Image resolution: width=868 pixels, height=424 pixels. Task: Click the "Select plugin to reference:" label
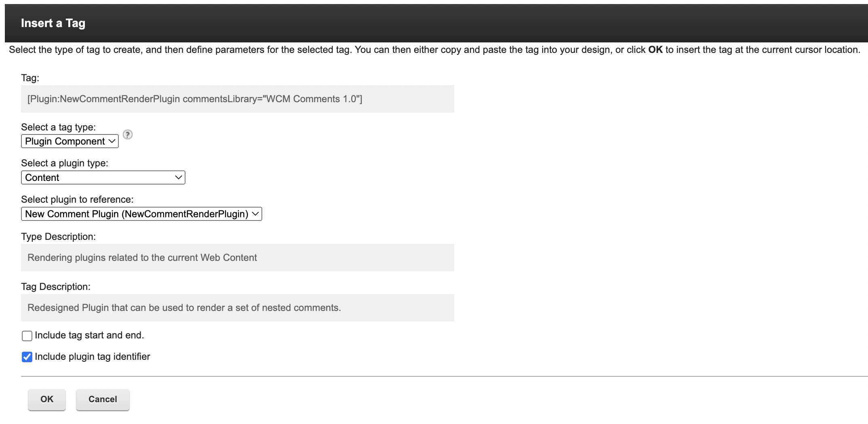pyautogui.click(x=77, y=199)
